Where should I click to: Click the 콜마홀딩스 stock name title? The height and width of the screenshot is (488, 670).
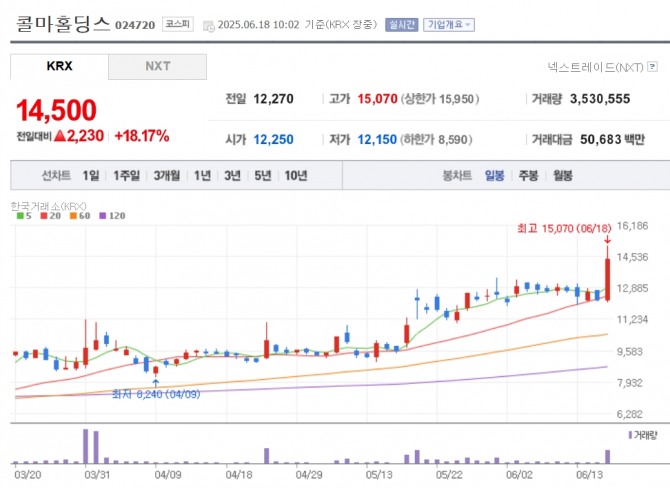click(62, 24)
